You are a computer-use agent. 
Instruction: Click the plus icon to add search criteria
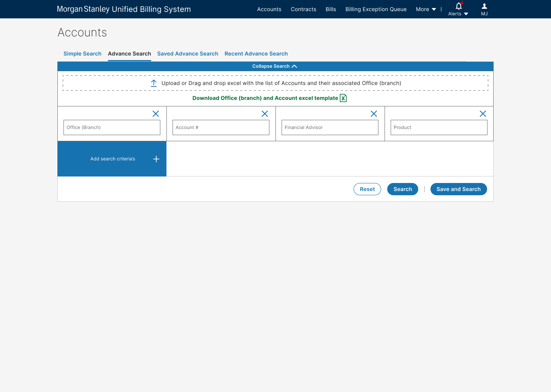[x=156, y=159]
